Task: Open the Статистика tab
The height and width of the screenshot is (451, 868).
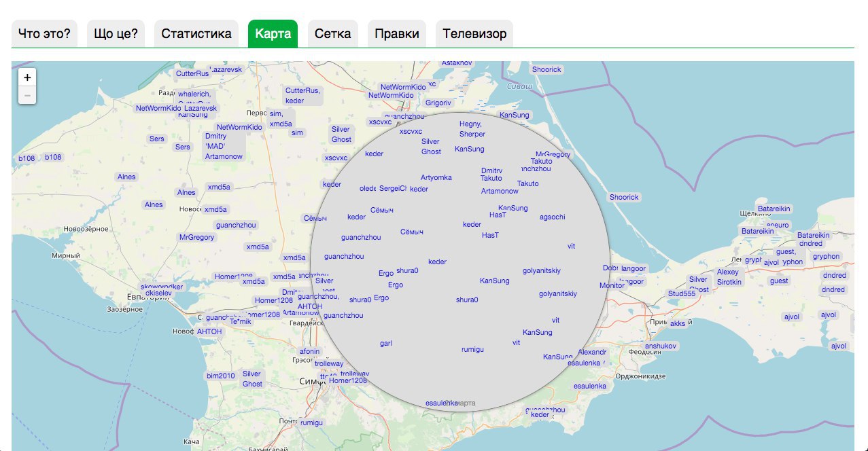Action: pos(196,33)
